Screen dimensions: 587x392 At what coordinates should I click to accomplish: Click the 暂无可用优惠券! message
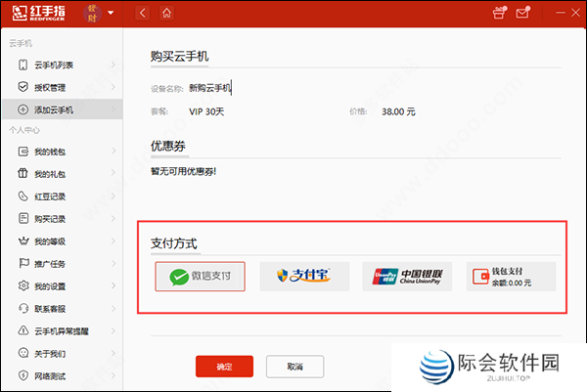pyautogui.click(x=184, y=171)
